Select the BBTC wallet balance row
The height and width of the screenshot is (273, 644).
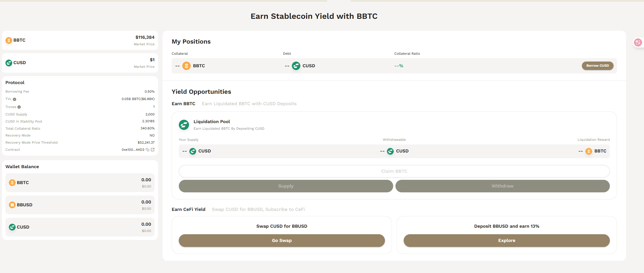(x=80, y=183)
